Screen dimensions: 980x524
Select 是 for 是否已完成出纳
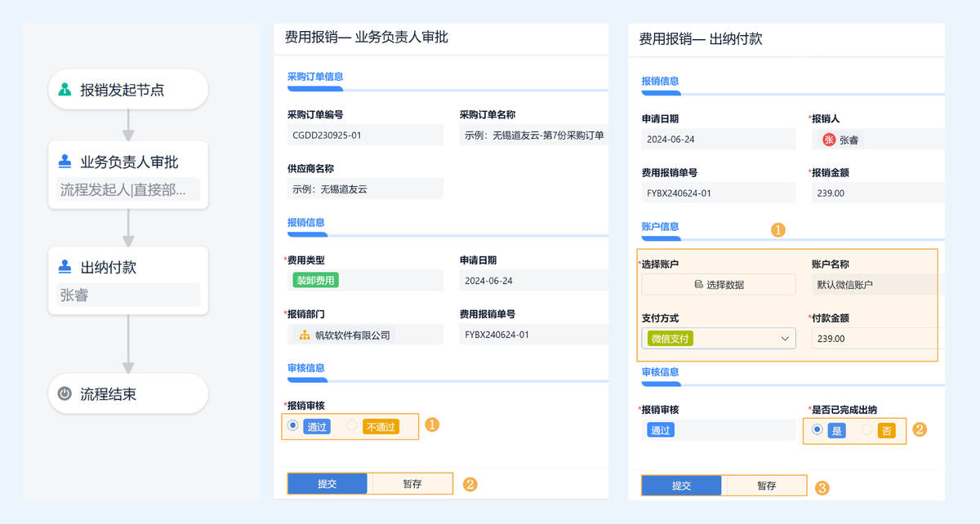817,430
